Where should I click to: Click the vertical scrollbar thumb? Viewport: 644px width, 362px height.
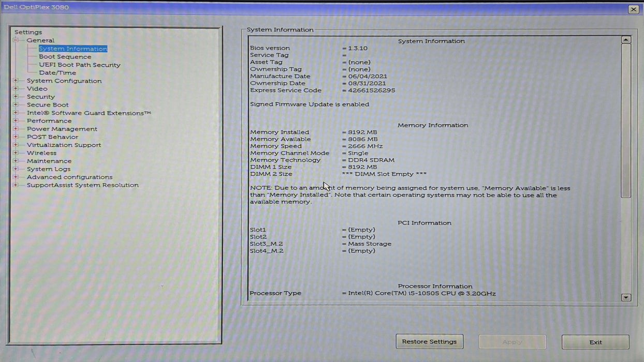tap(626, 120)
